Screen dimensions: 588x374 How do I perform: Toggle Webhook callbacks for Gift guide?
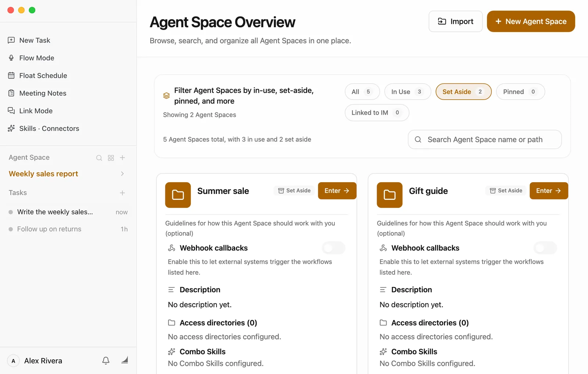pyautogui.click(x=545, y=248)
